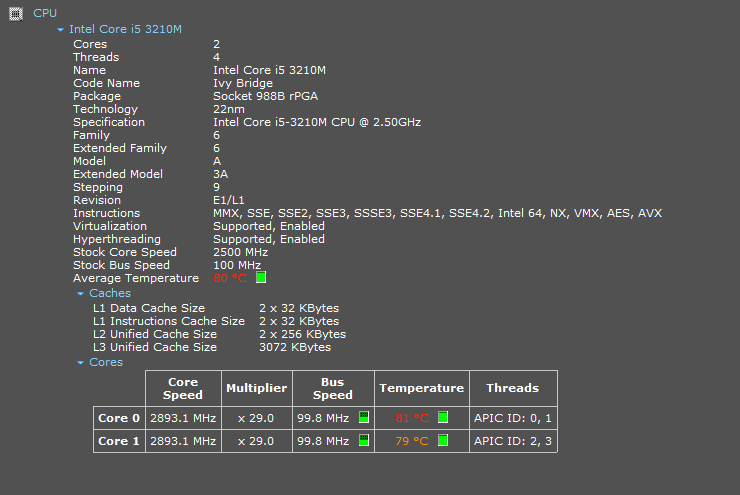The image size is (740, 495).
Task: Click the Threads label in details list
Action: pyautogui.click(x=96, y=58)
